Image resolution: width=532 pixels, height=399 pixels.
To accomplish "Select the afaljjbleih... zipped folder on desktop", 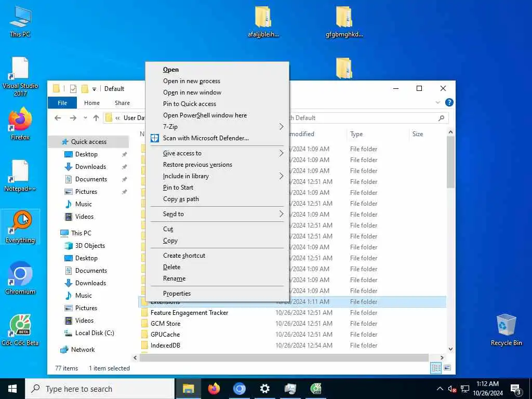I will point(263,21).
